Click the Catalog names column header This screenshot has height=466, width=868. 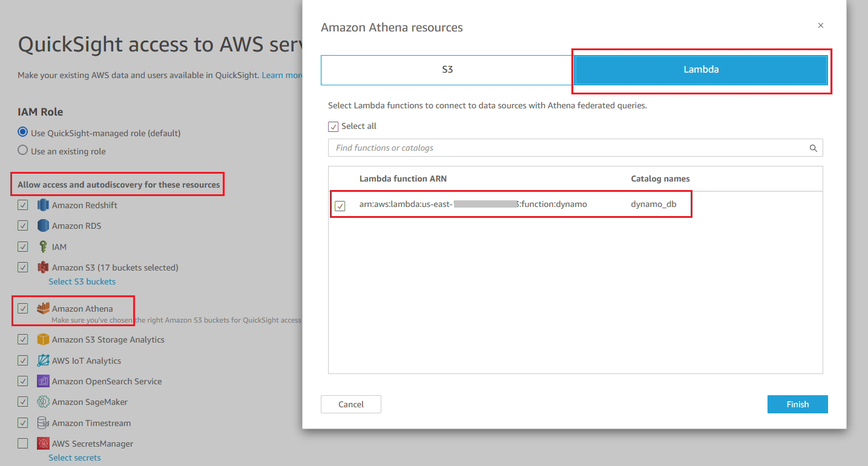click(660, 179)
